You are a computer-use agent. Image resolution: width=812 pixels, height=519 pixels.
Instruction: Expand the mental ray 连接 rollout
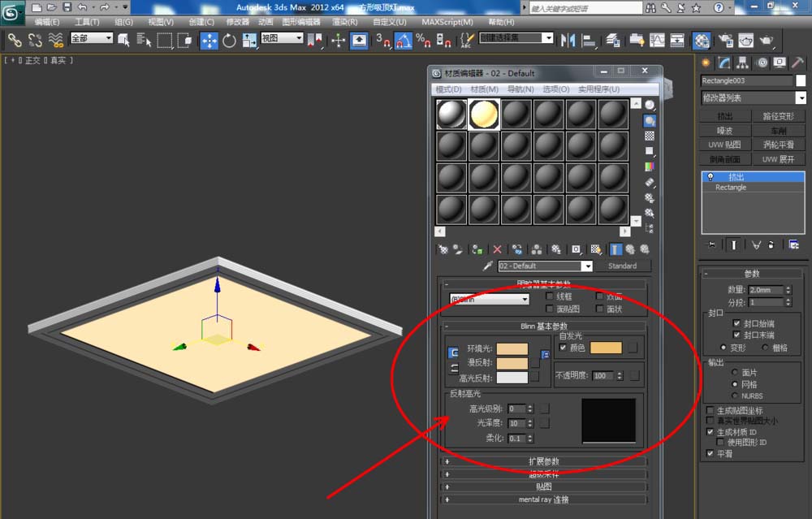click(544, 500)
